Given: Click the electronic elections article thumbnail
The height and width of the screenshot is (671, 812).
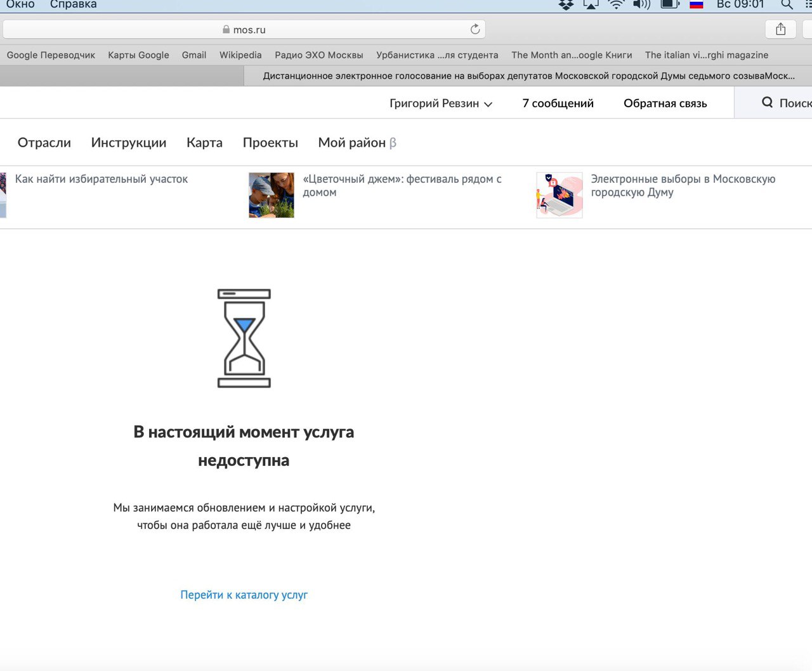Looking at the screenshot, I should coord(560,195).
